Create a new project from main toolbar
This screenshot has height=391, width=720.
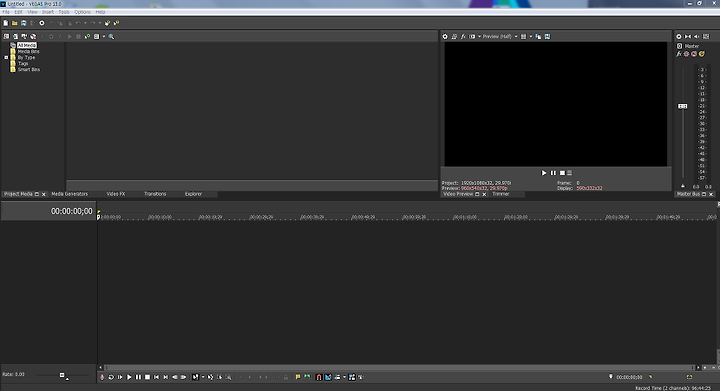pos(6,23)
